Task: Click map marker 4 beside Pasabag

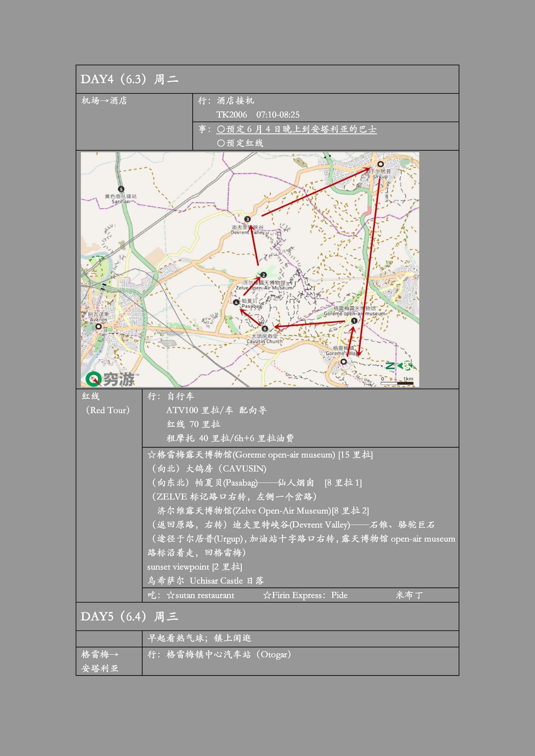Action: point(236,302)
